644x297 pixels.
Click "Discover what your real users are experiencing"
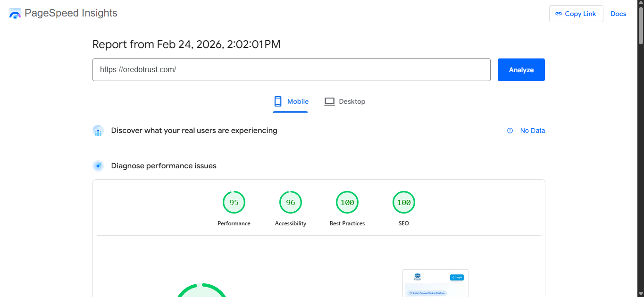click(x=194, y=131)
